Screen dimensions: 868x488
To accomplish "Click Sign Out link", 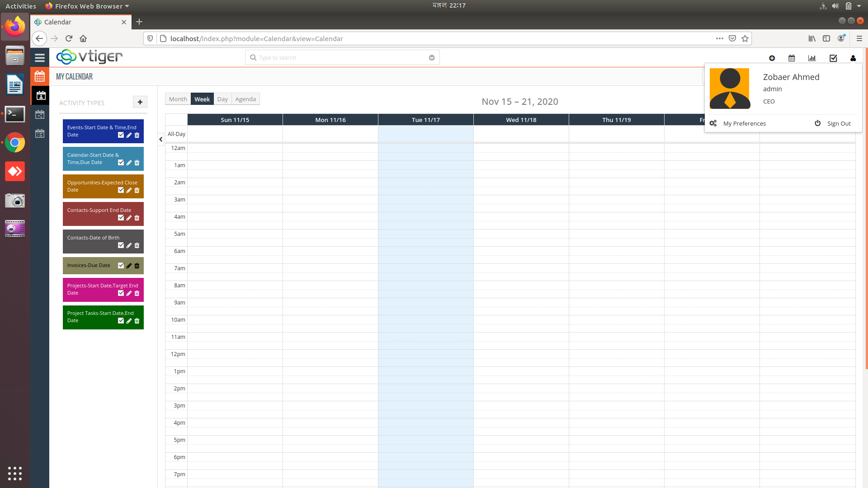I will 839,124.
